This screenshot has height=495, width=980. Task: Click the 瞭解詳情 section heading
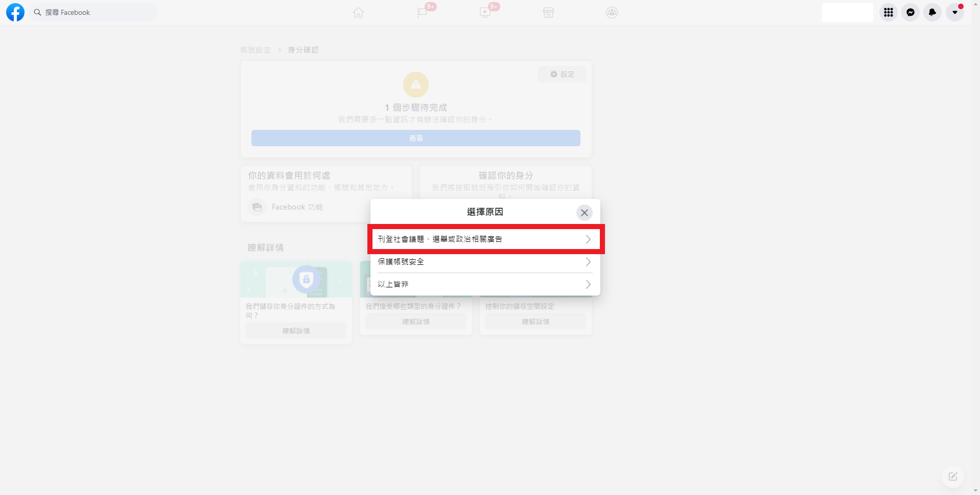pos(266,247)
